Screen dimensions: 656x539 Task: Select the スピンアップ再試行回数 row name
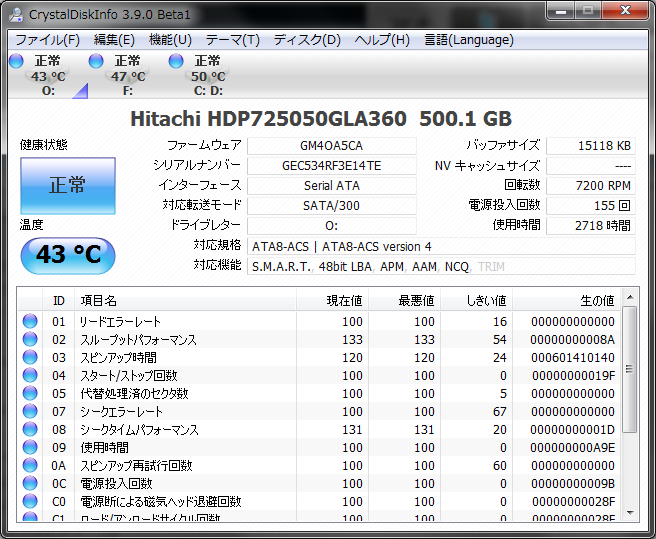click(x=136, y=465)
